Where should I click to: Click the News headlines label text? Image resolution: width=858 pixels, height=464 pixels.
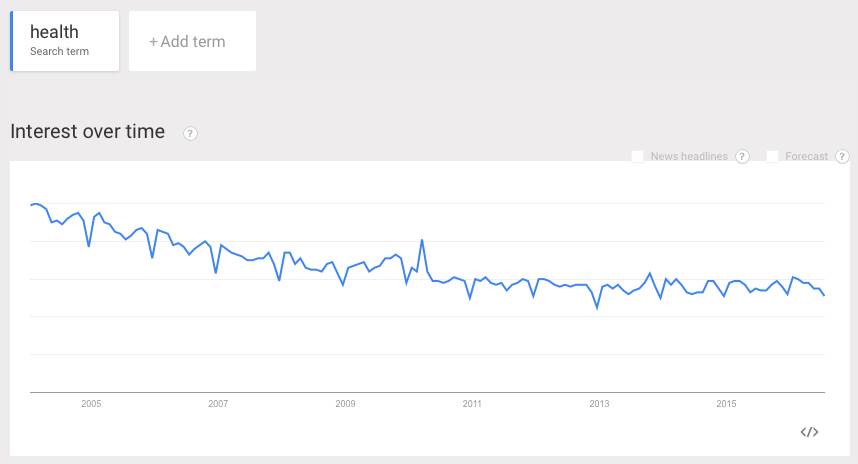(689, 156)
